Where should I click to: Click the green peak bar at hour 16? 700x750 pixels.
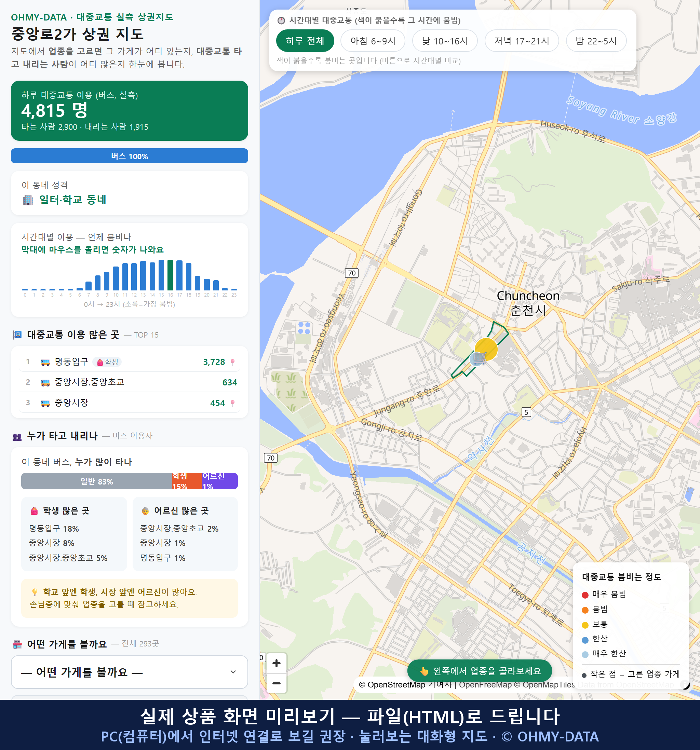coord(170,275)
